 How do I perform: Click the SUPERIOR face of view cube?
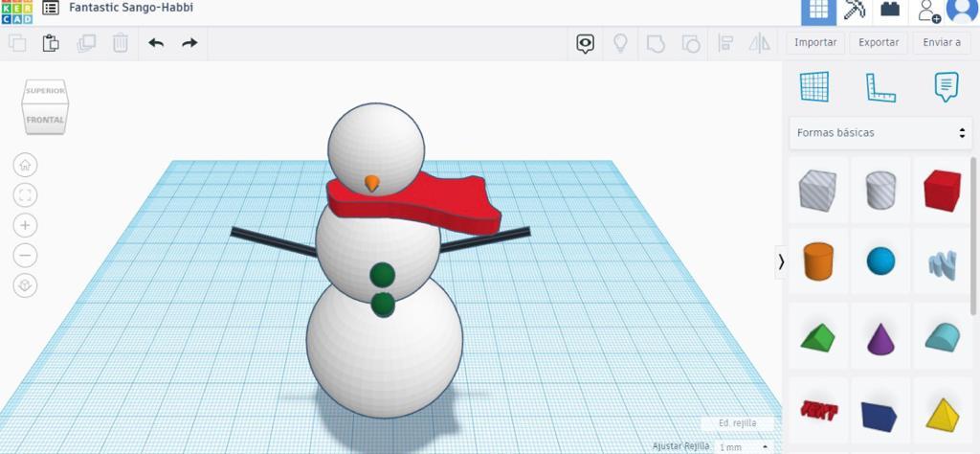45,91
